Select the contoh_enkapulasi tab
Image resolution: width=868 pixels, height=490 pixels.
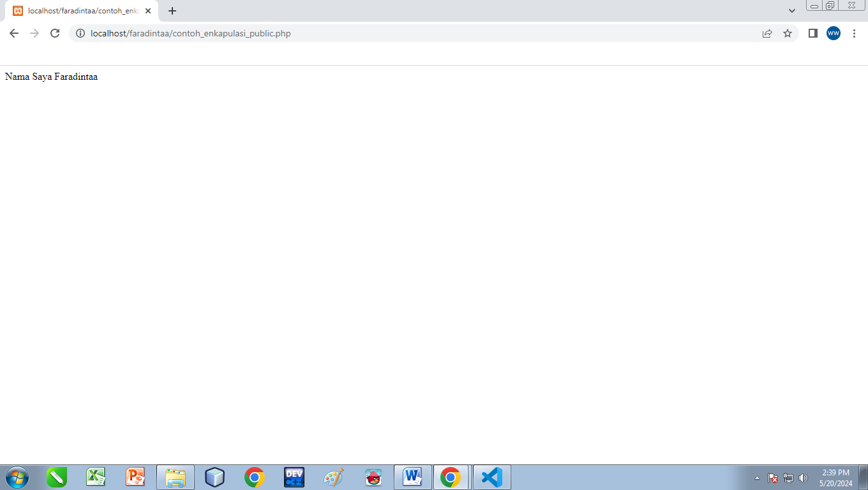click(x=82, y=11)
